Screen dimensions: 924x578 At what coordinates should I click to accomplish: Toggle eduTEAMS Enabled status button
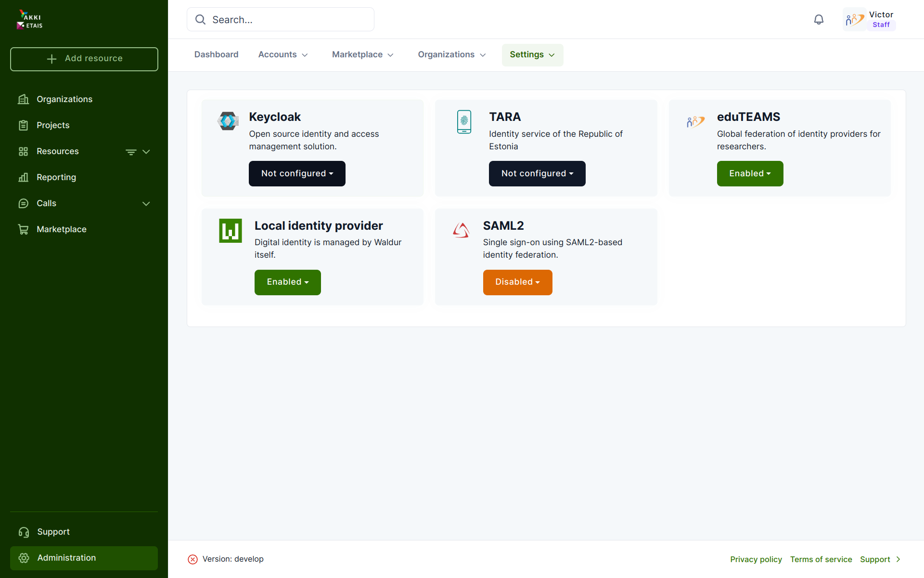(750, 173)
